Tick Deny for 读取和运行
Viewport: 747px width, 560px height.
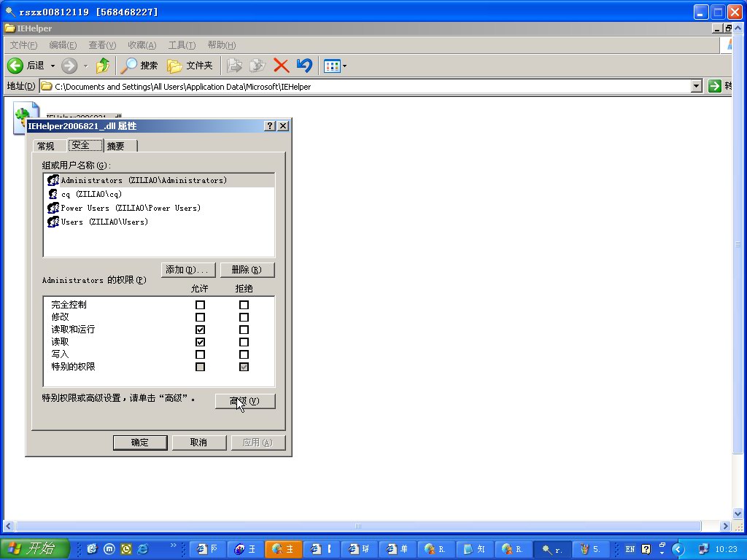click(244, 330)
